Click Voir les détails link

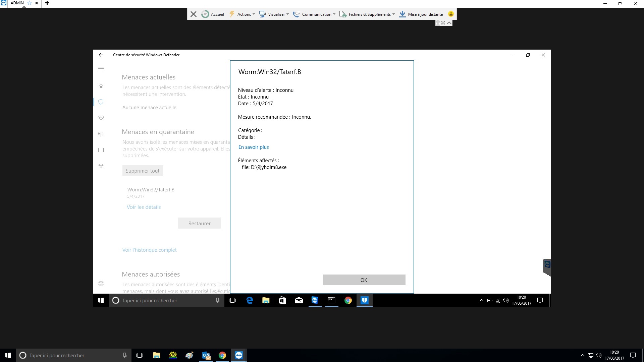[x=144, y=207]
